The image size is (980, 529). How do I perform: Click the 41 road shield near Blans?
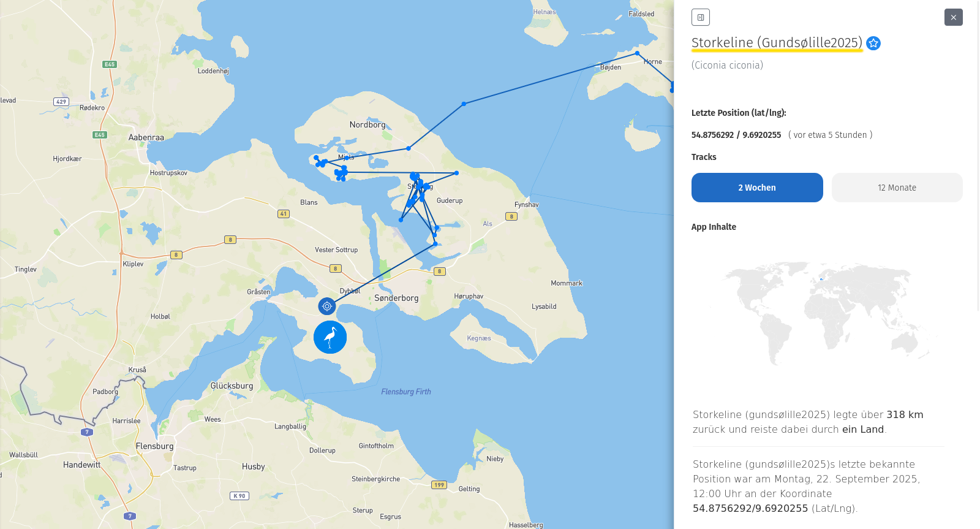pos(283,214)
